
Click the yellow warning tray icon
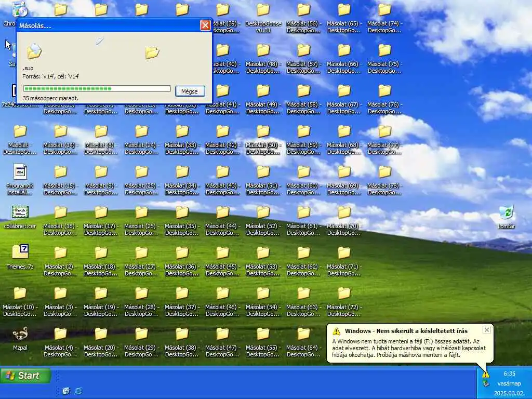486,375
